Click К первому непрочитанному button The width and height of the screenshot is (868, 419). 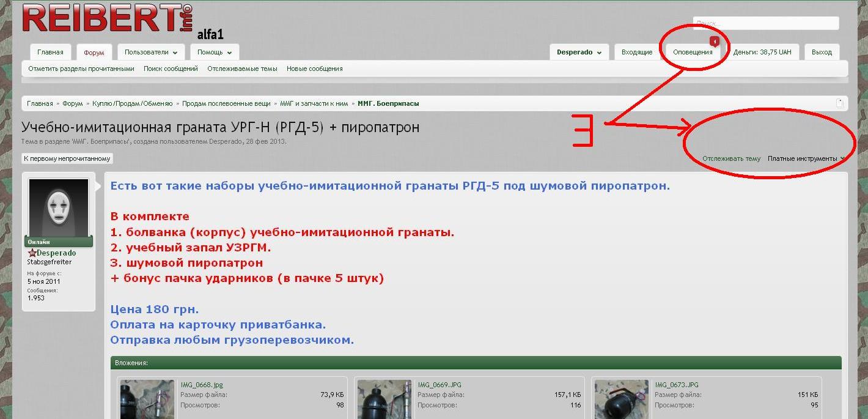pyautogui.click(x=67, y=158)
